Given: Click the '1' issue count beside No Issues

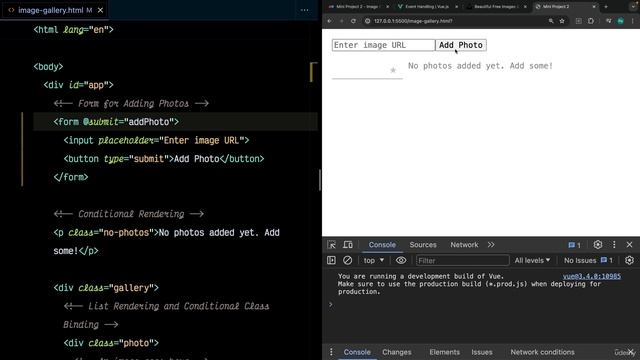Looking at the screenshot, I should (607, 260).
